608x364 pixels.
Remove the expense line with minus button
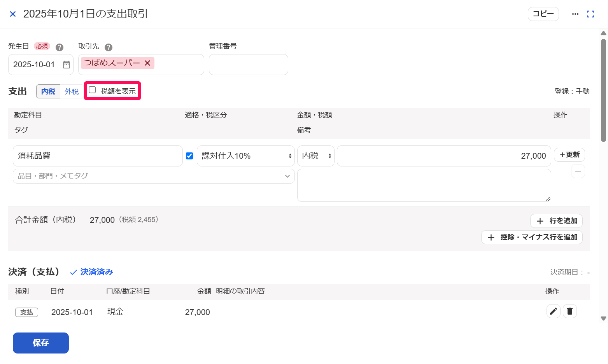[x=578, y=171]
